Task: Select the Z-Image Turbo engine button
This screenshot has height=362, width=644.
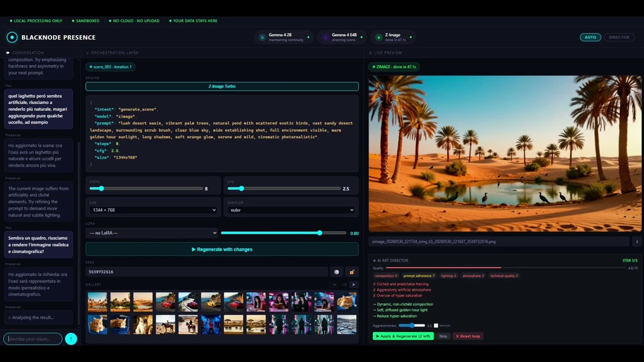Action: pyautogui.click(x=222, y=86)
